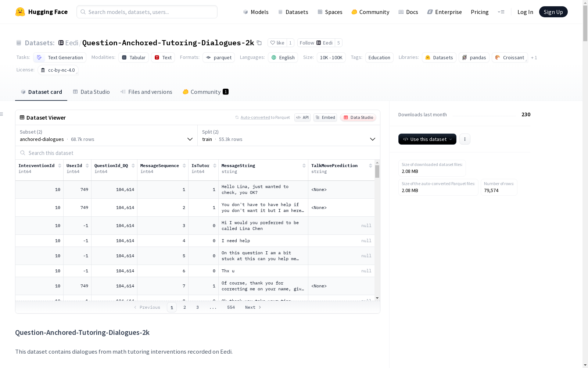Viewport: 588px width, 368px height.
Task: Sort by IsTutor column arrows
Action: [x=215, y=166]
